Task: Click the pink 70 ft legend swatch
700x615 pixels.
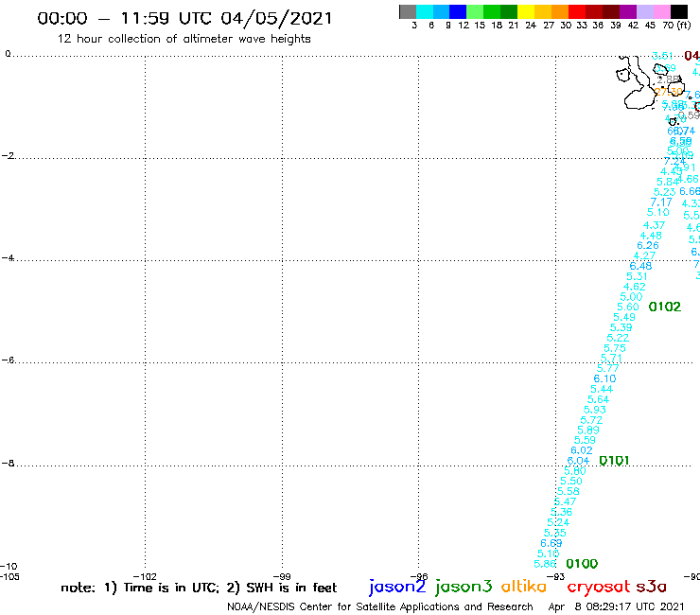Action: pos(661,12)
